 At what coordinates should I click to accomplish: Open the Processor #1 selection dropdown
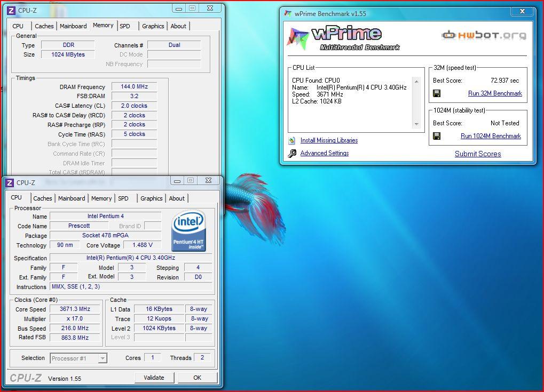(x=78, y=358)
